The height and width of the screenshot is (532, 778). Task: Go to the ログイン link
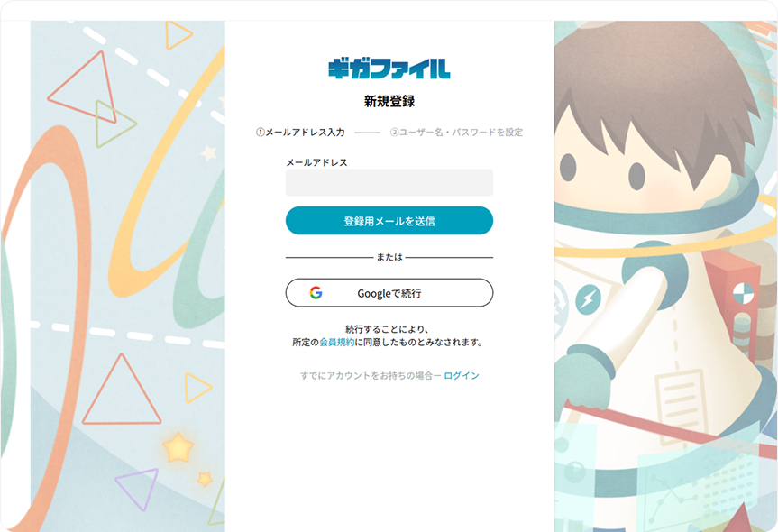point(462,376)
